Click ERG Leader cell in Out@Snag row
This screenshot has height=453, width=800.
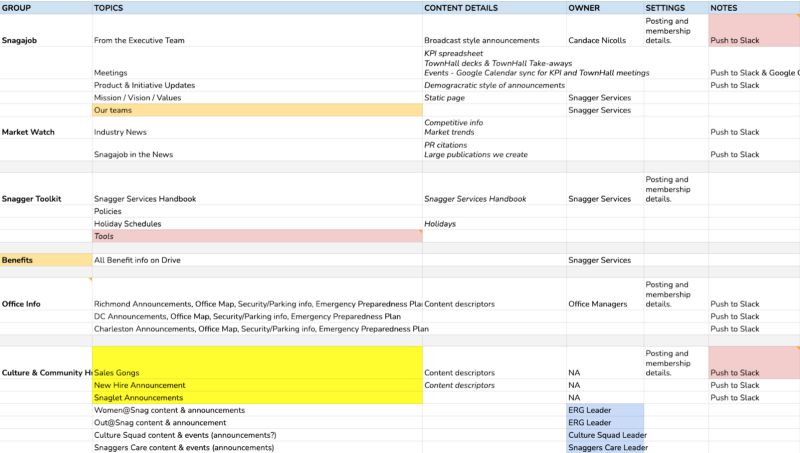pos(605,423)
